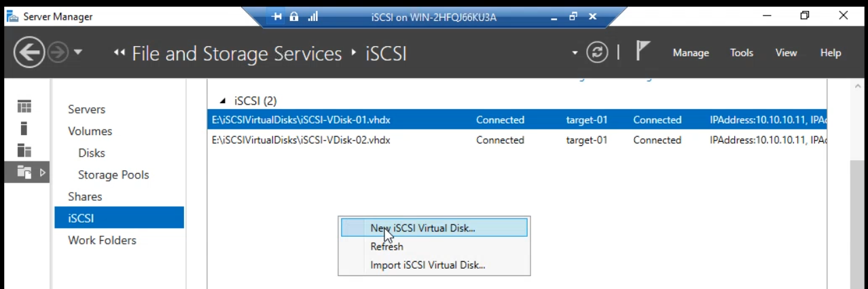Expand the File and Storage Services rail arrow
The height and width of the screenshot is (289, 868).
pos(43,172)
